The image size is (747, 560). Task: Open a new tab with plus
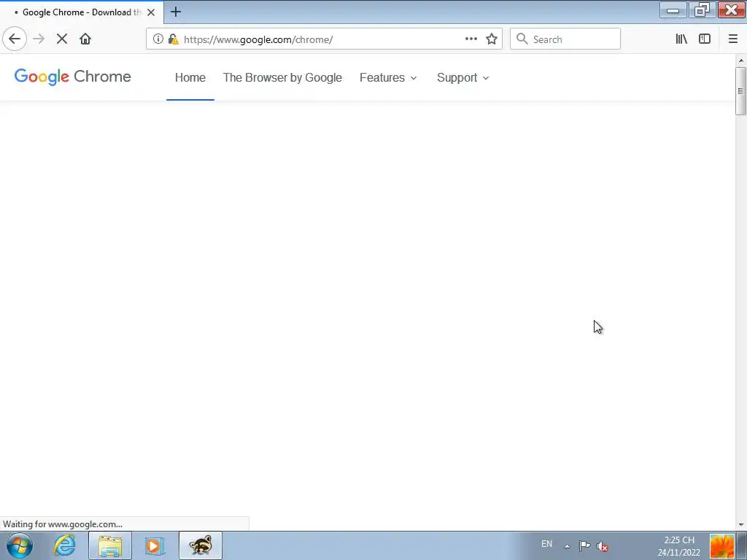click(x=176, y=12)
